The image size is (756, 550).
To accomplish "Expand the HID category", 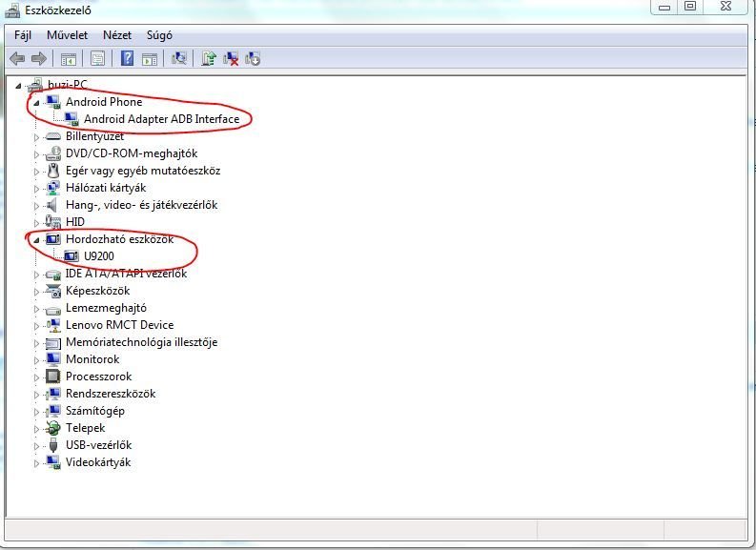I will (x=36, y=223).
